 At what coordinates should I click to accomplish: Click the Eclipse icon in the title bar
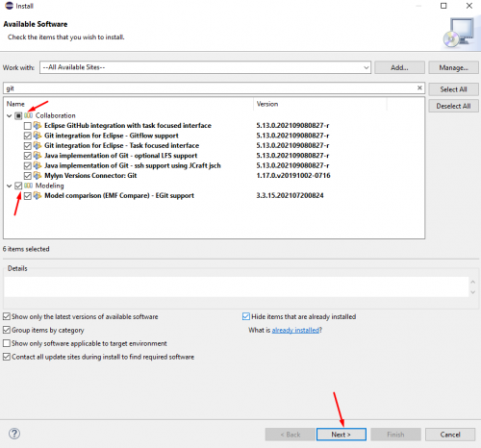(10, 6)
